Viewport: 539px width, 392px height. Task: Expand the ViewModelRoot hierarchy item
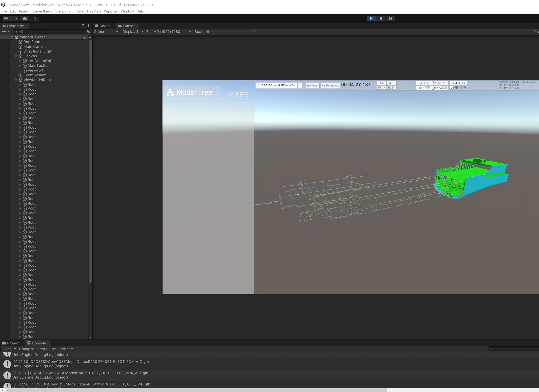point(16,80)
